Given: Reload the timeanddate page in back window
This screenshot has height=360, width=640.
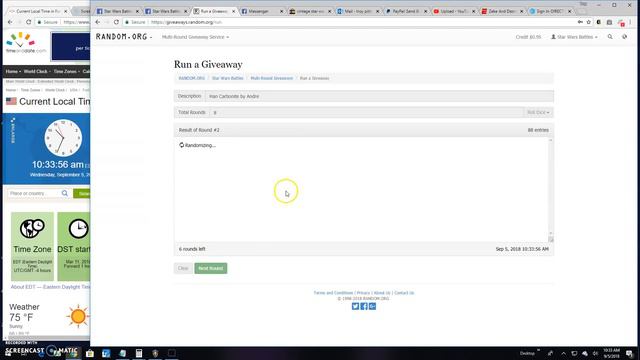Looking at the screenshot, I should coord(29,22).
